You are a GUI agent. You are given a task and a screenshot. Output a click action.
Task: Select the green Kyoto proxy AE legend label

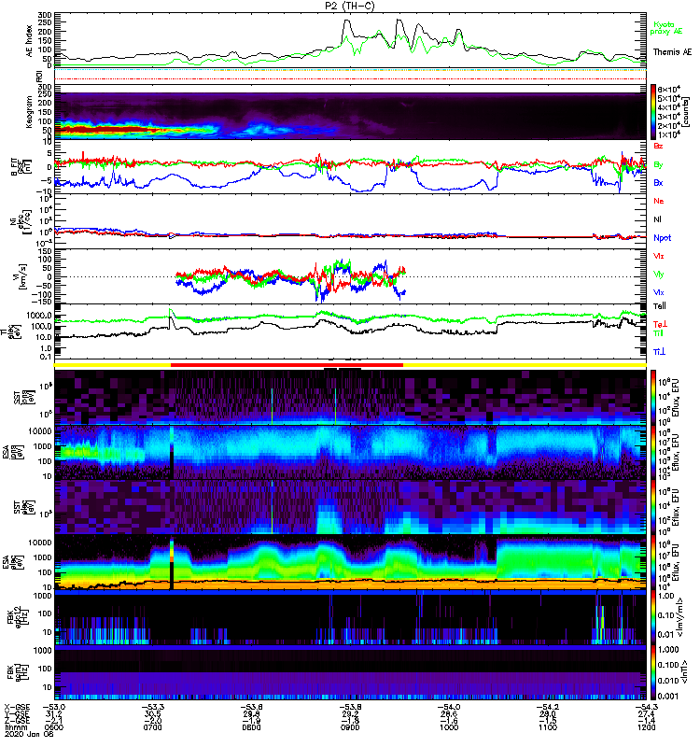coord(665,28)
